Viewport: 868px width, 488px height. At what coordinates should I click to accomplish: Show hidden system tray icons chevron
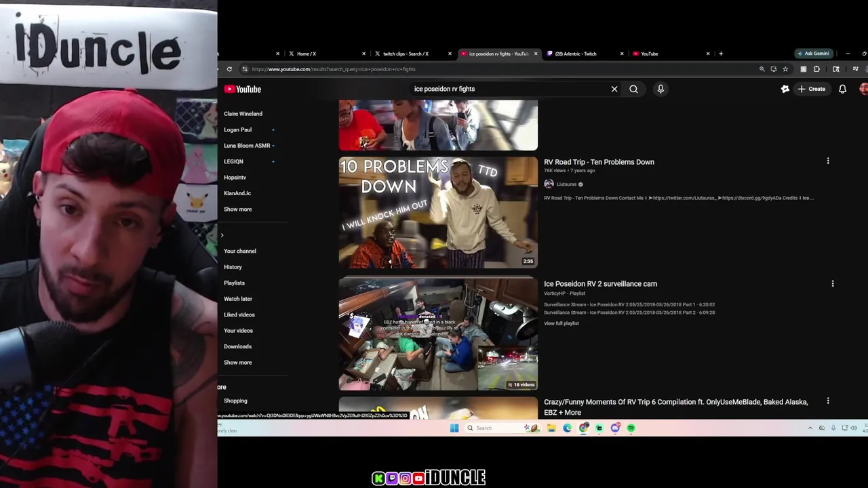click(810, 428)
